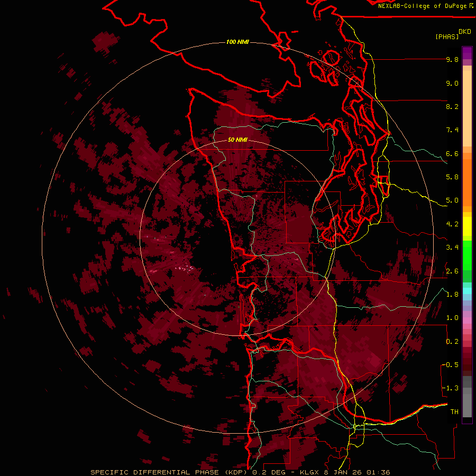
Task: Click the bright green color bar segment
Action: pyautogui.click(x=467, y=255)
